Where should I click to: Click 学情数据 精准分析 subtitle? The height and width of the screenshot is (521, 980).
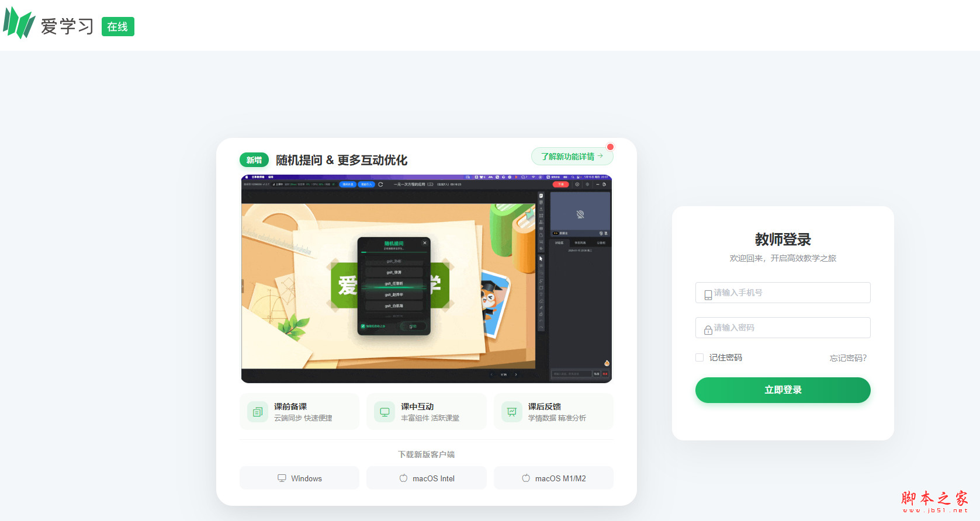(x=557, y=418)
